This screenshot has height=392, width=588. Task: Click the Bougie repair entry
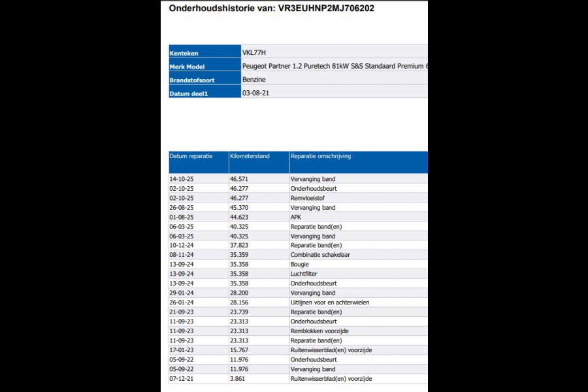point(300,264)
